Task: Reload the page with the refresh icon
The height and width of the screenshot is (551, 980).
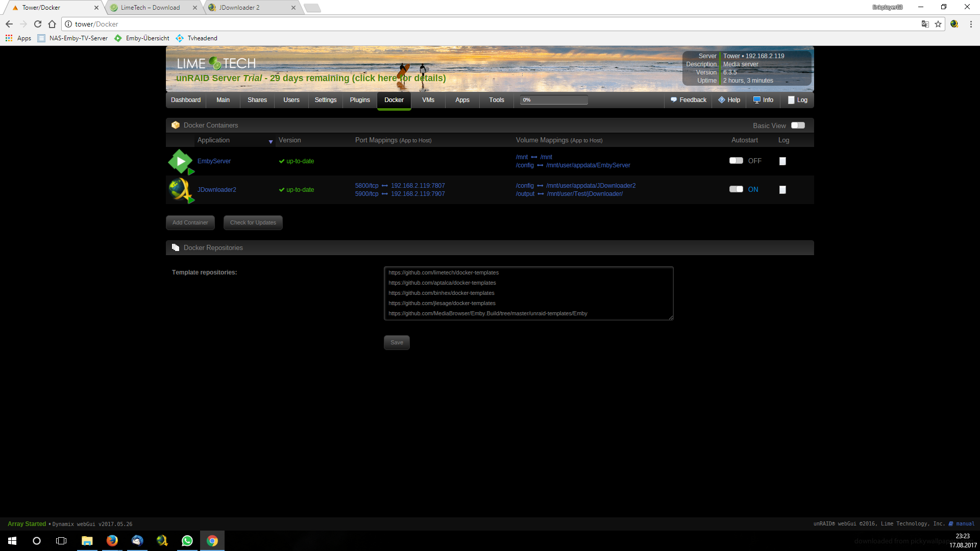Action: 38,24
